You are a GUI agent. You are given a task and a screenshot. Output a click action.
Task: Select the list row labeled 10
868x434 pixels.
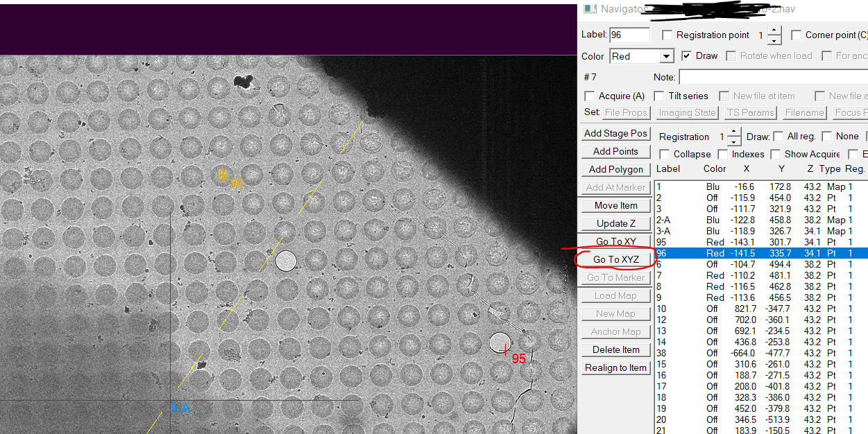tap(761, 309)
